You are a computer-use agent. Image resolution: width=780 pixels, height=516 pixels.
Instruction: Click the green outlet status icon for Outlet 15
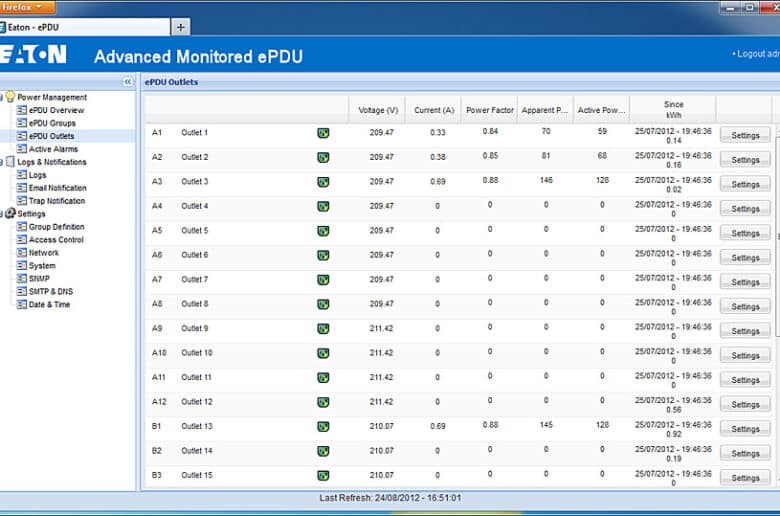click(x=323, y=475)
